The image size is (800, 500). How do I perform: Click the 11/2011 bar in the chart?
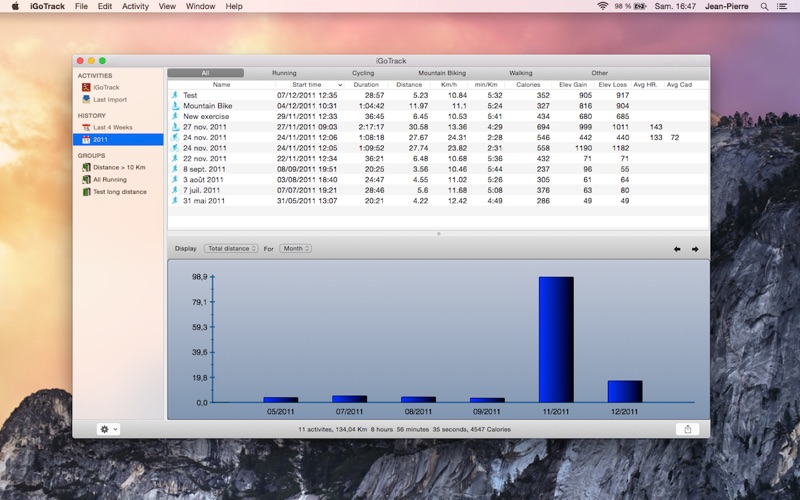coord(555,339)
